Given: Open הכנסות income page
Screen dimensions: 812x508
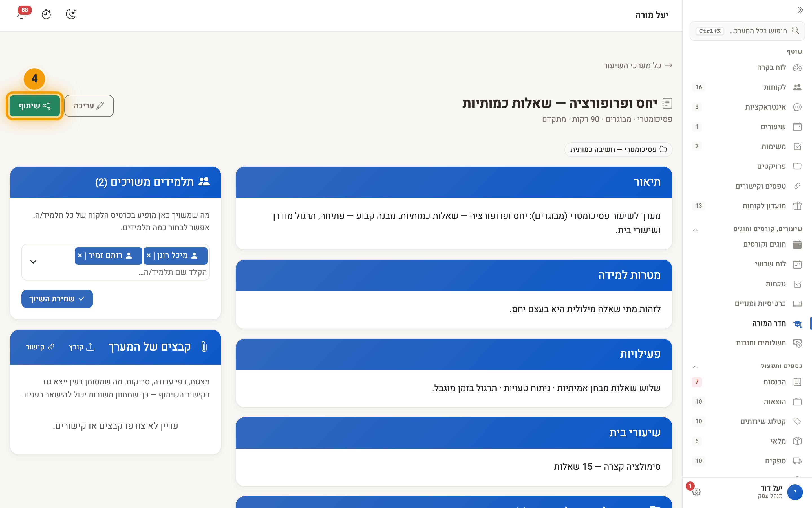Looking at the screenshot, I should 747,382.
